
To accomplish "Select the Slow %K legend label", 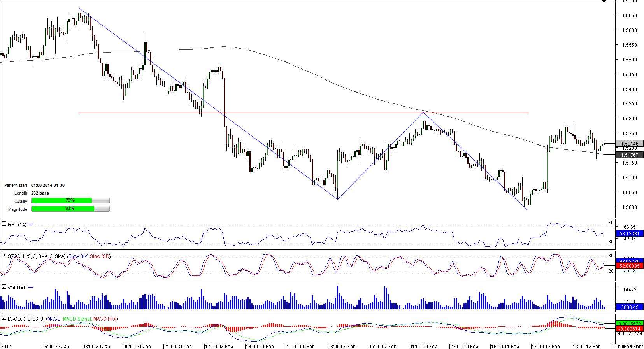I will tap(78, 256).
